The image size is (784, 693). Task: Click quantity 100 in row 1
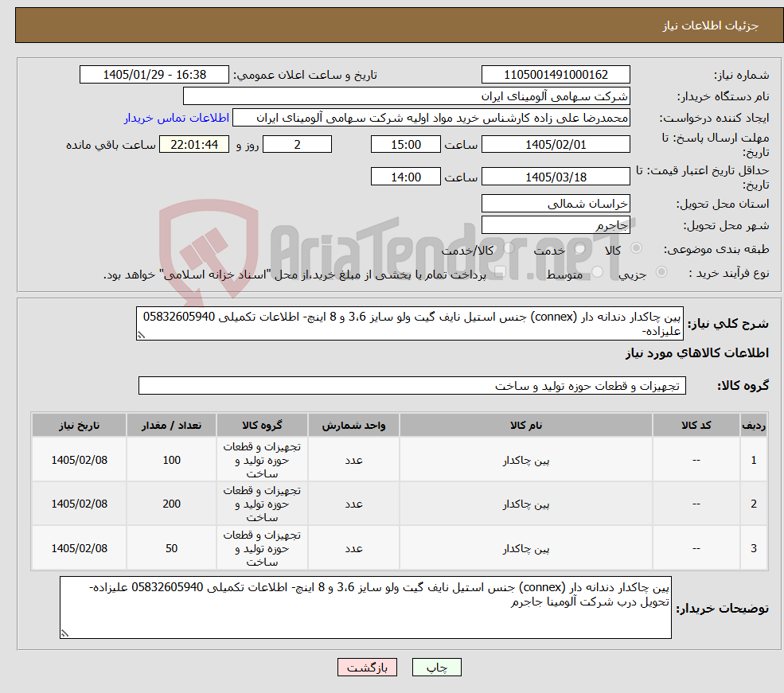(171, 460)
